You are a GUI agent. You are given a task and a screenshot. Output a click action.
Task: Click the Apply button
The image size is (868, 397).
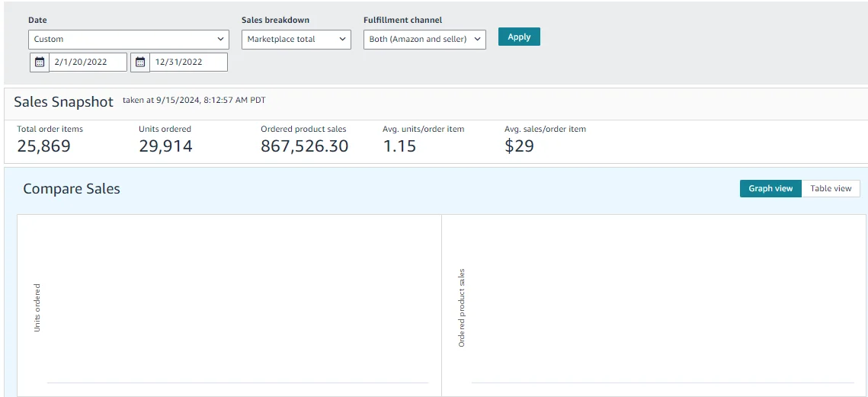coord(519,37)
